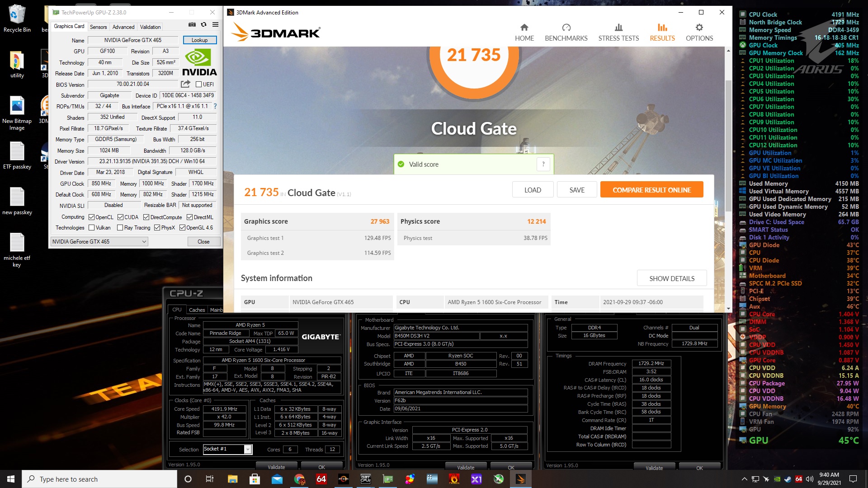Click the BIOS export share icon in GPU-Z
This screenshot has height=488, width=868.
coord(185,84)
